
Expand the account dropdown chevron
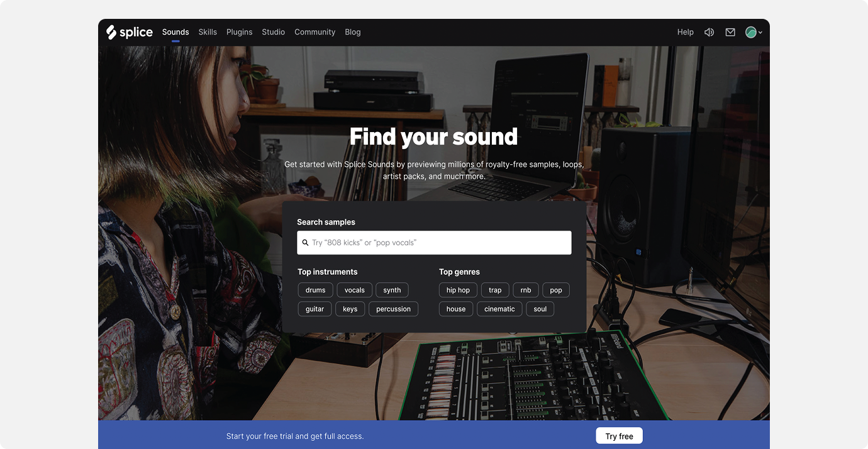point(762,32)
